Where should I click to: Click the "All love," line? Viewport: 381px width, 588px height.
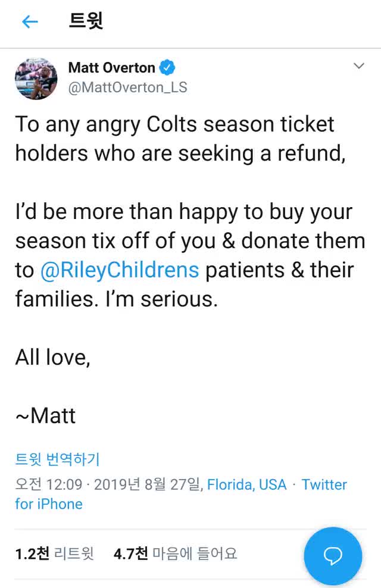click(53, 357)
